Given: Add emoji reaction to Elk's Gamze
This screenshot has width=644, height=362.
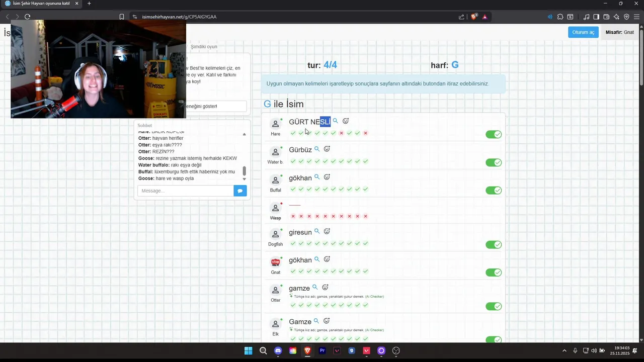Looking at the screenshot, I should point(327,321).
